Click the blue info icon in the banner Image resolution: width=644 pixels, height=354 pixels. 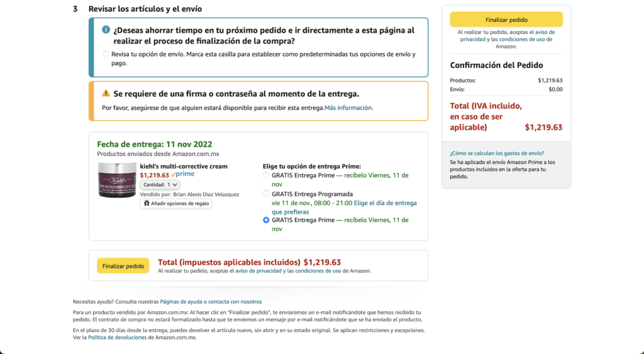click(106, 30)
